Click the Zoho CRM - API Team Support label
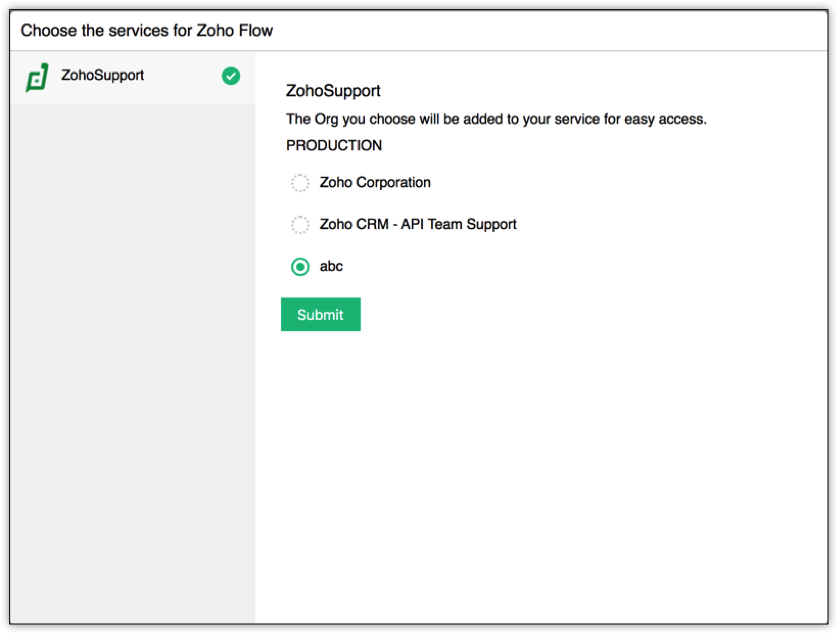 (x=418, y=225)
